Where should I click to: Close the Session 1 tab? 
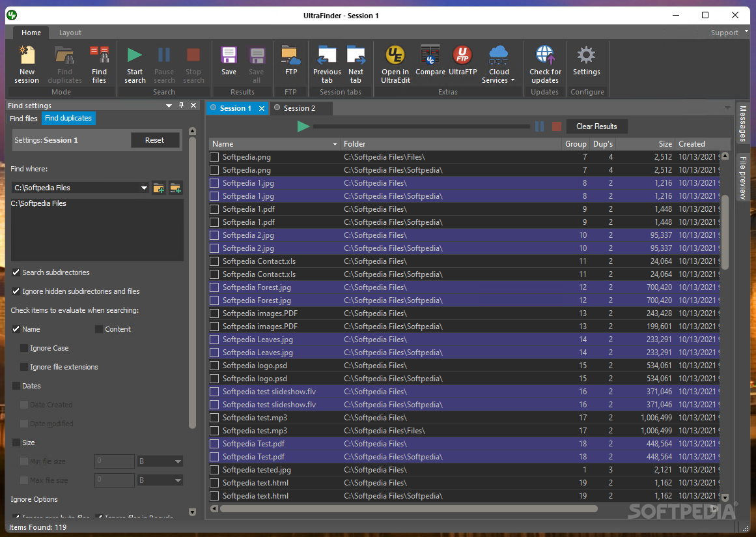point(262,109)
